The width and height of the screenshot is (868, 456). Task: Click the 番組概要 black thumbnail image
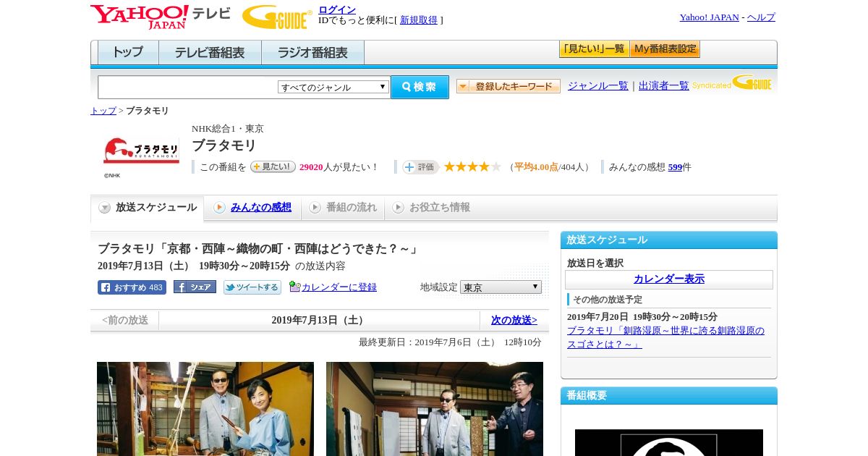[669, 442]
